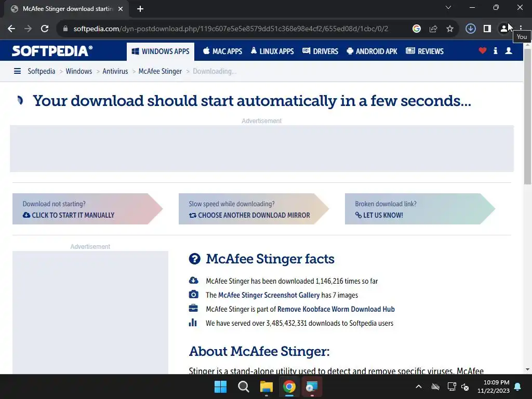Click the OneDrive cloud tray icon
The height and width of the screenshot is (399, 532).
(435, 387)
